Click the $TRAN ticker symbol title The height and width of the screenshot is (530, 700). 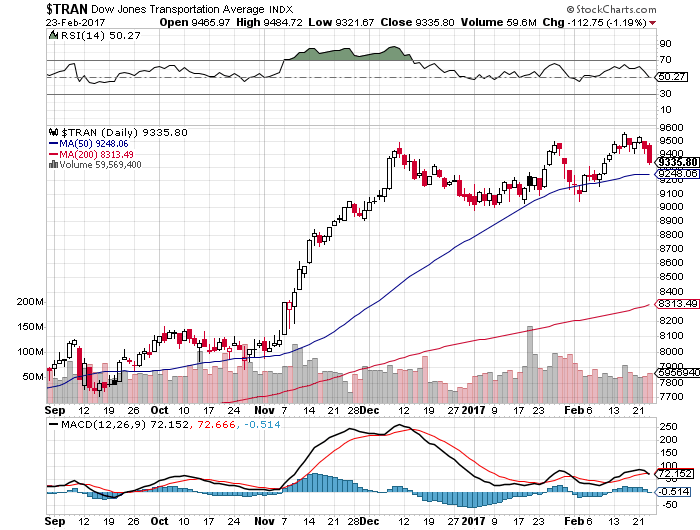click(x=67, y=9)
